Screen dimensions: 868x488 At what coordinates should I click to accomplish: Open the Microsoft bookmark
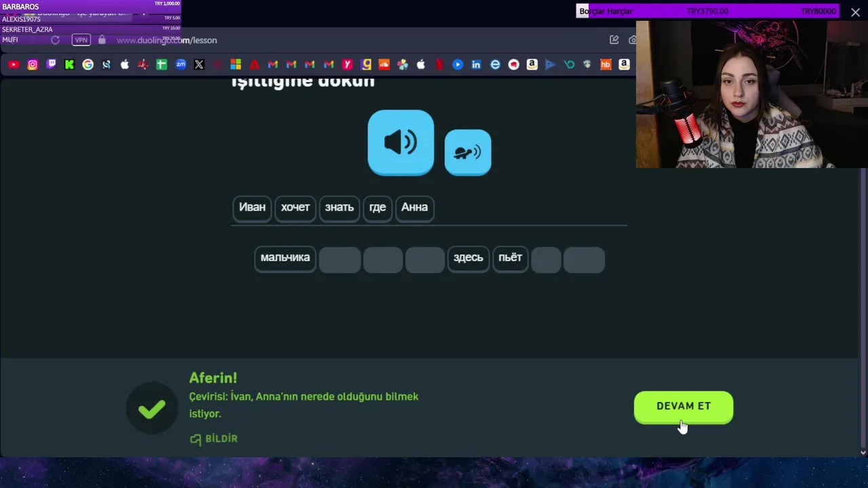tap(236, 64)
